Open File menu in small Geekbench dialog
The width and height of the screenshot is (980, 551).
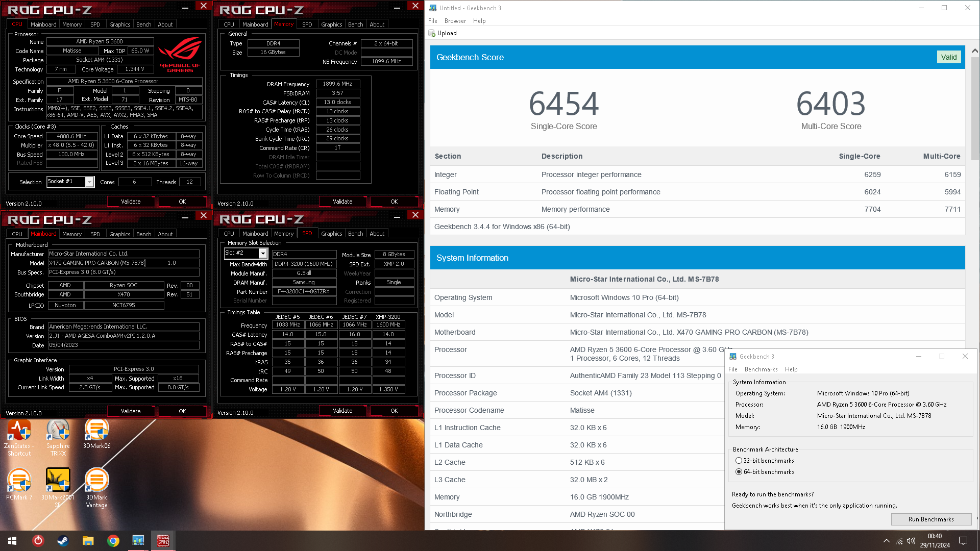[733, 369]
